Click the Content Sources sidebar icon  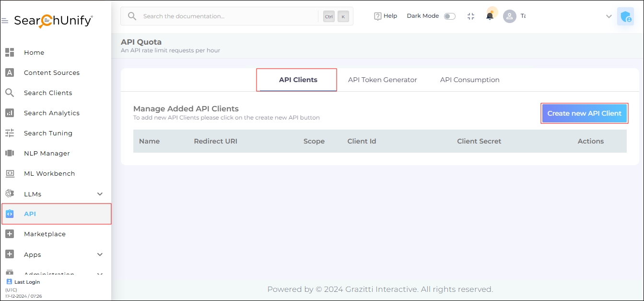click(10, 72)
